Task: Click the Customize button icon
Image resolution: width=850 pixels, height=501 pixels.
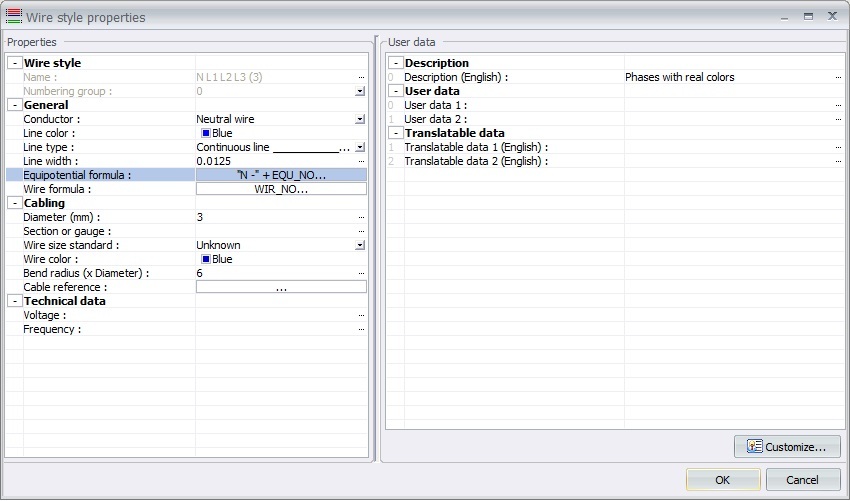Action: (x=755, y=447)
